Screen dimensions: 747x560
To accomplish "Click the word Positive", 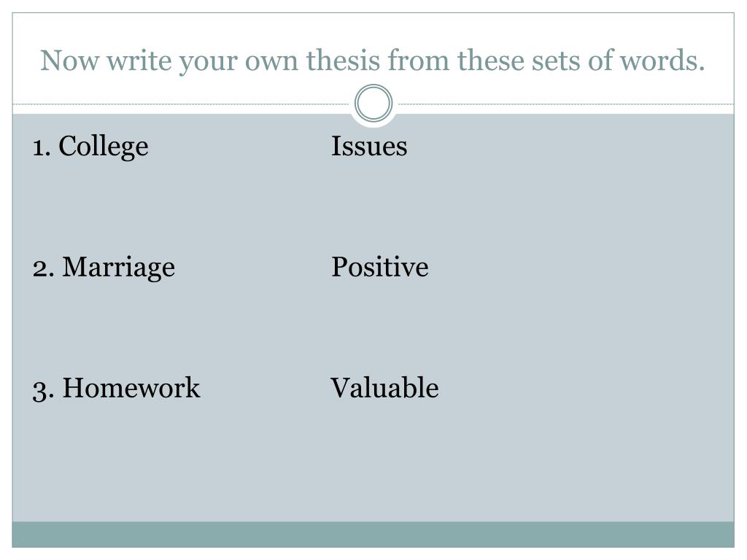I will point(379,267).
